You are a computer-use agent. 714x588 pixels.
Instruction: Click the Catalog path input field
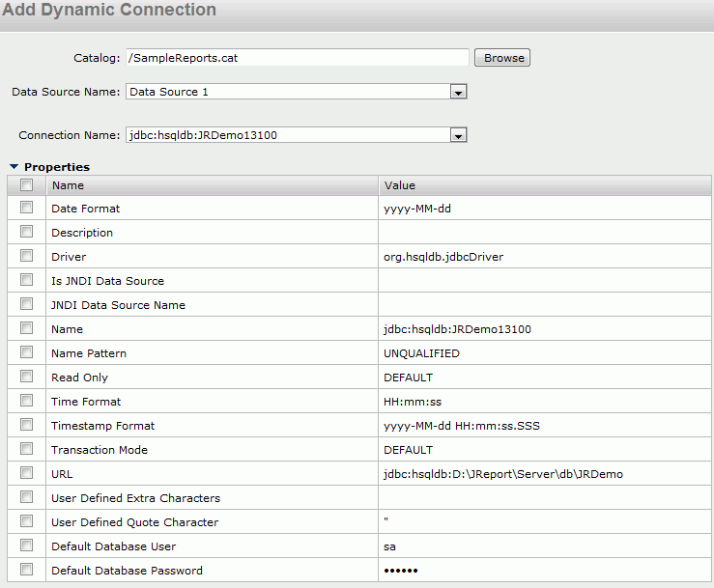coord(298,58)
